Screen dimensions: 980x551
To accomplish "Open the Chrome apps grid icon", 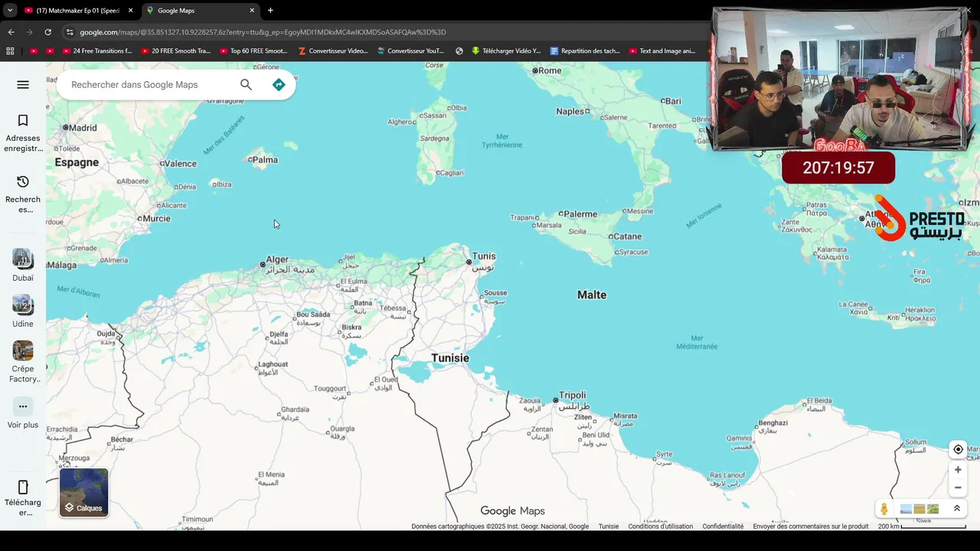I will pyautogui.click(x=10, y=51).
